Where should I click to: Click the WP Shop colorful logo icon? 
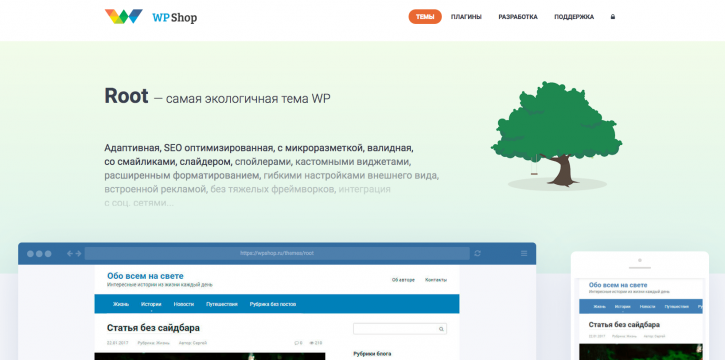tap(123, 17)
